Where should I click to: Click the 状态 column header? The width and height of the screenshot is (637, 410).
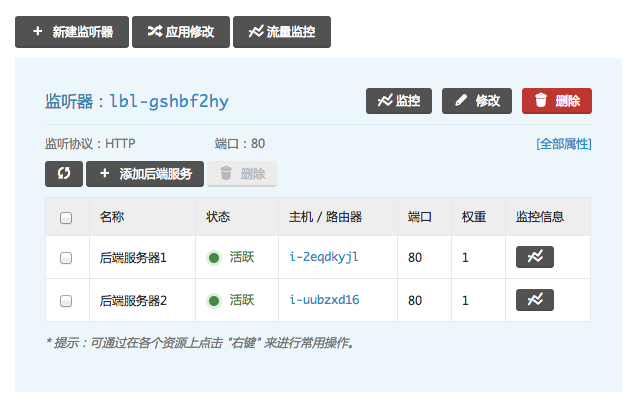pyautogui.click(x=218, y=217)
